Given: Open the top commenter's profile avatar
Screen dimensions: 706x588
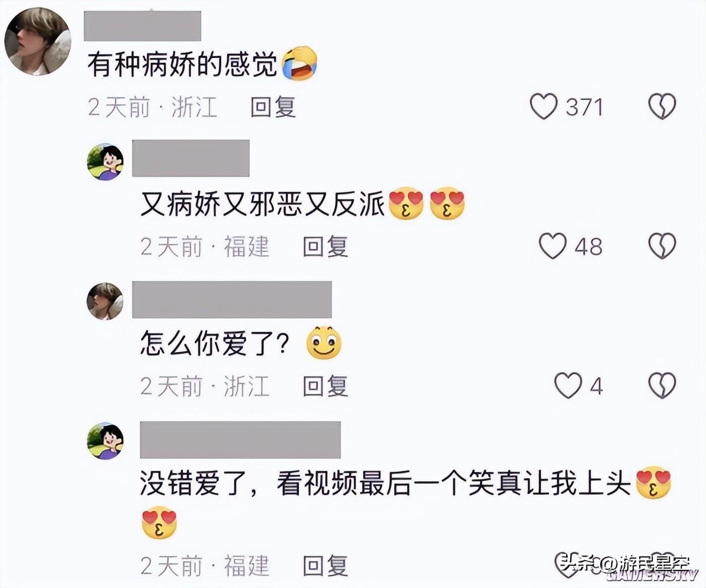Looking at the screenshot, I should [x=38, y=41].
